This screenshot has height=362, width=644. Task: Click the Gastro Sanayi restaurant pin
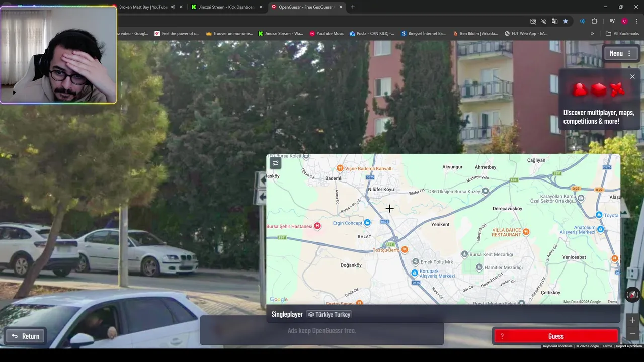pos(359,303)
